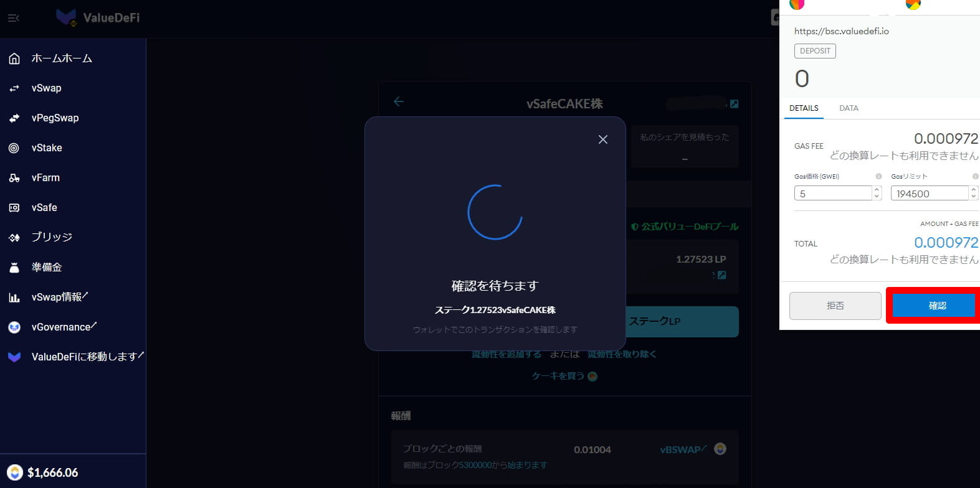The width and height of the screenshot is (980, 488).
Task: Click the 流動性を取り除く link
Action: (x=622, y=354)
